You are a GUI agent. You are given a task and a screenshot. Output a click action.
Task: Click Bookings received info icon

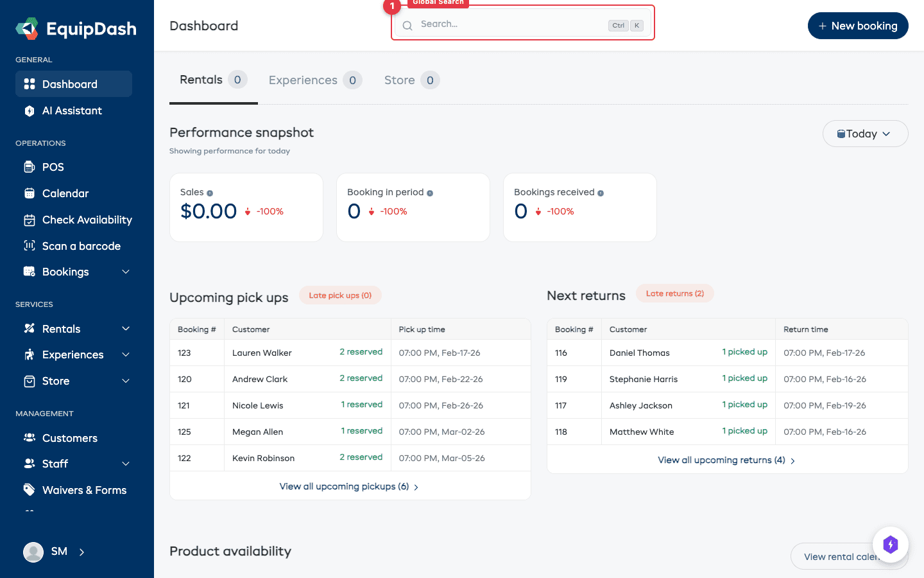tap(601, 193)
